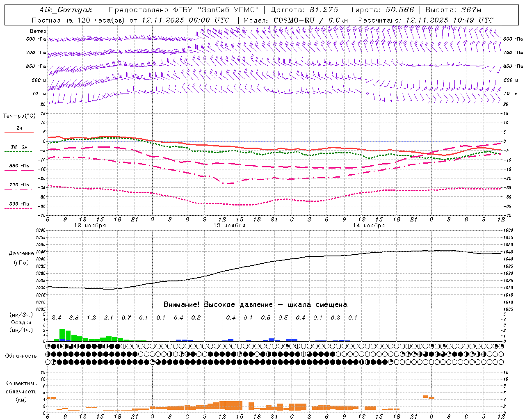Image resolution: width=525 pixels, height=420 pixels.
Task: Click the calm wind circle on the 10 м row
Action: click(367, 94)
